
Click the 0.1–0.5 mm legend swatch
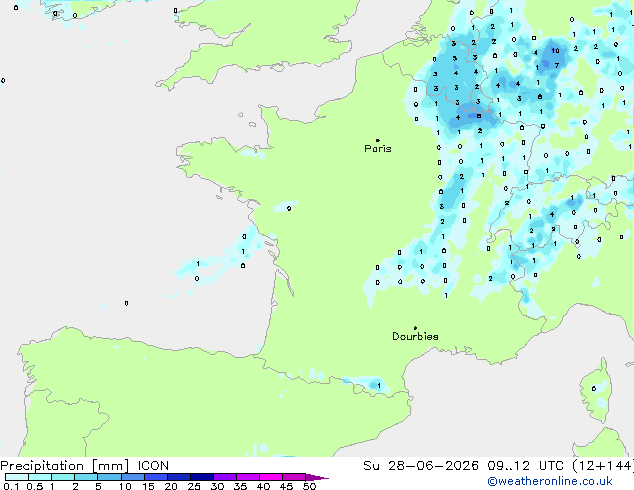click(x=17, y=477)
